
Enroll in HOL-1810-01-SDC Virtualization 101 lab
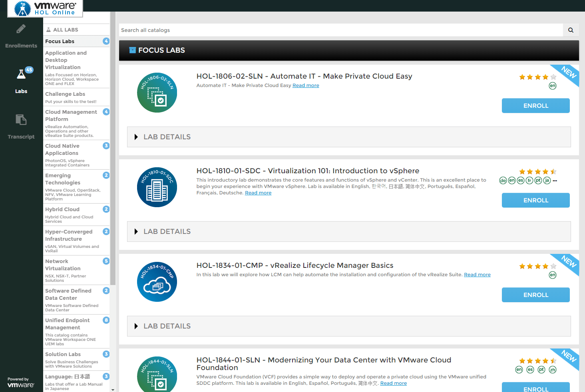pyautogui.click(x=536, y=200)
